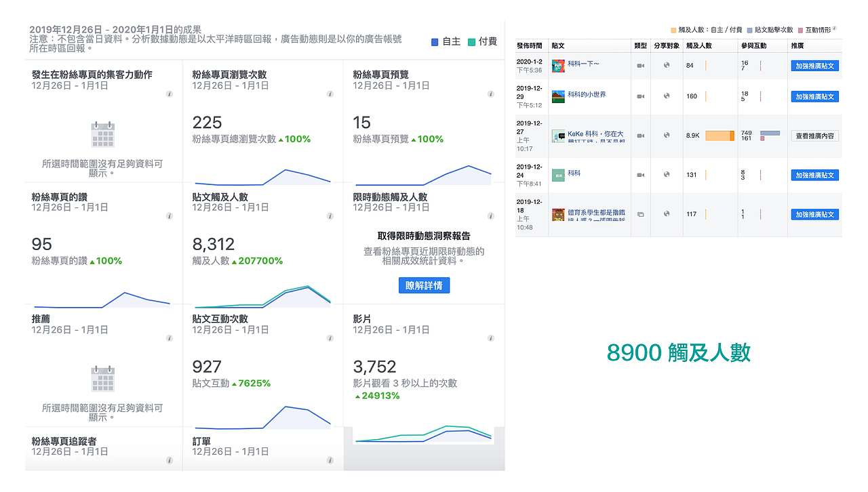868x492 pixels.
Task: Click info icon beside 互動情形 legend
Action: [x=835, y=29]
